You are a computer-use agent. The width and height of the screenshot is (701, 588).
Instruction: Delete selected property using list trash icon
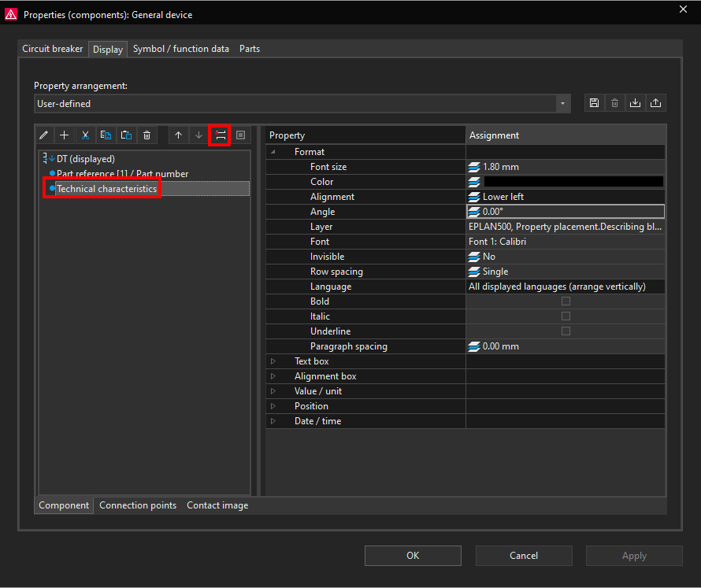pos(147,135)
